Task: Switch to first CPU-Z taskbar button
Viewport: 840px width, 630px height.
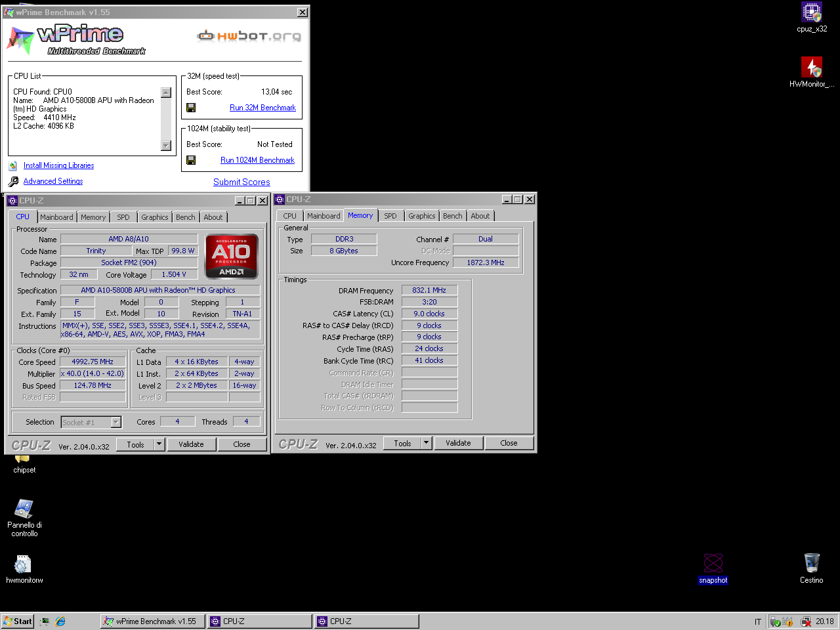Action: pos(260,621)
